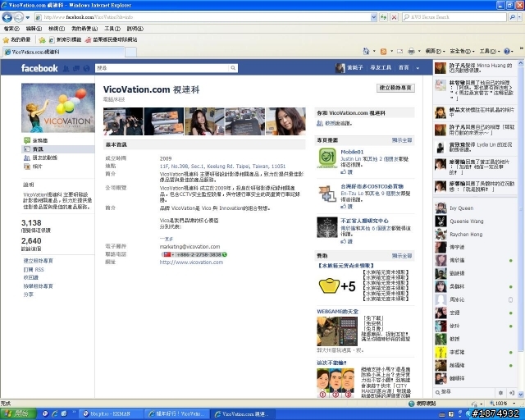Refresh the page with the green arrows icon
This screenshot has width=525, height=420.
tap(384, 17)
